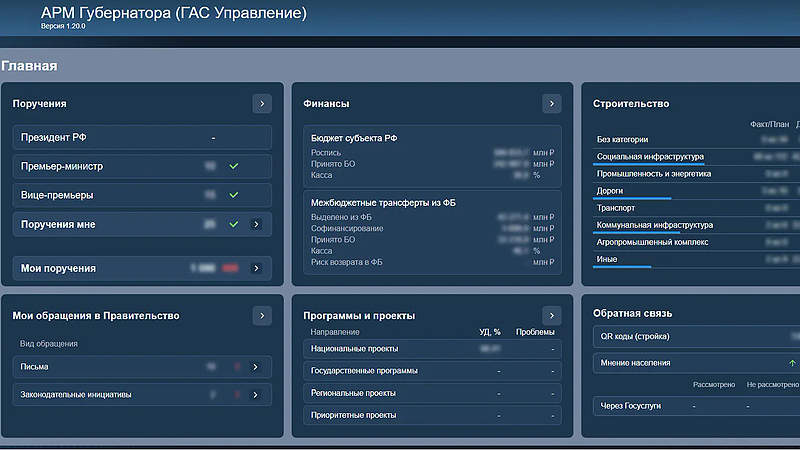The image size is (800, 450).
Task: Click red badge in Мои поручения
Action: click(x=231, y=268)
